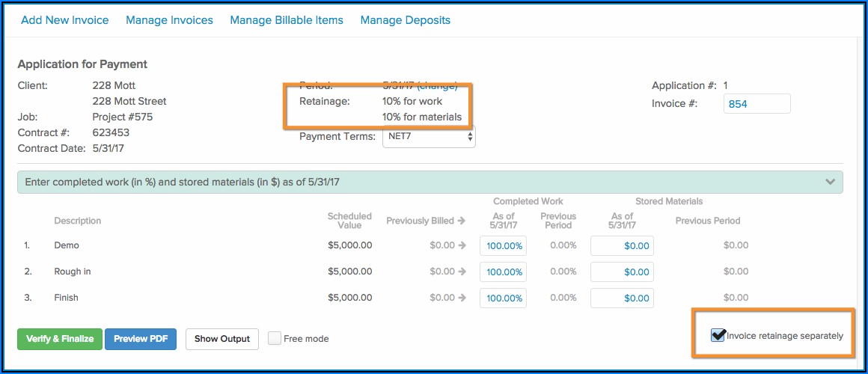This screenshot has width=868, height=374.
Task: Collapse the green instructions banner chevron
Action: (x=830, y=182)
